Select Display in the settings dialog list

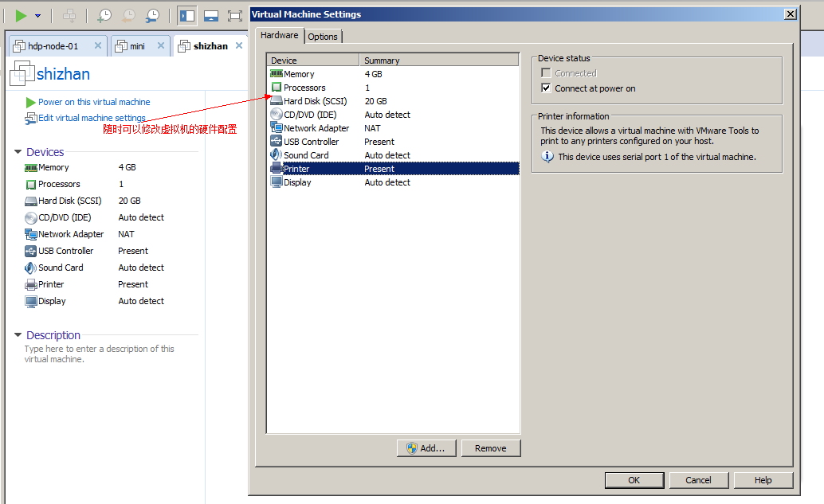coord(394,182)
